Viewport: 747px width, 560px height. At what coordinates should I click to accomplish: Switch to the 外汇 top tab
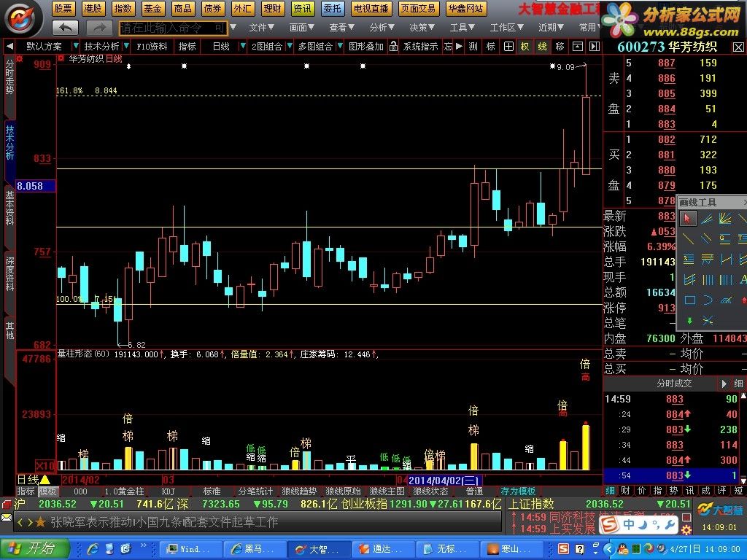click(242, 9)
